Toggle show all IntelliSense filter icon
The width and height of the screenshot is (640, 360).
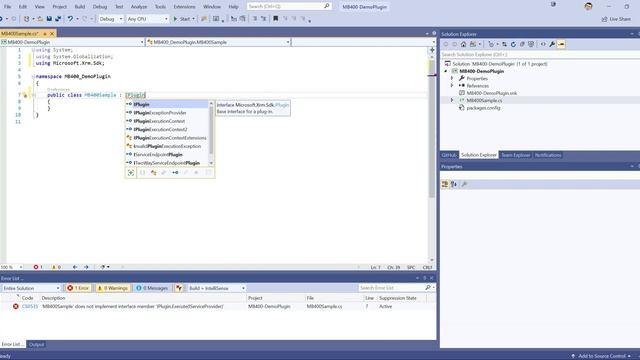pos(131,173)
